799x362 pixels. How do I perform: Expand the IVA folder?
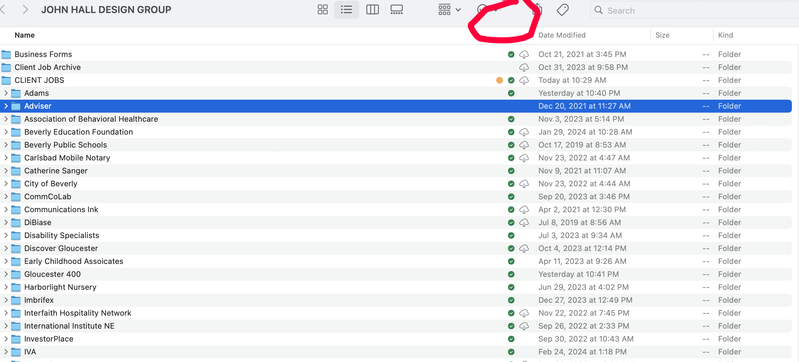click(6, 352)
